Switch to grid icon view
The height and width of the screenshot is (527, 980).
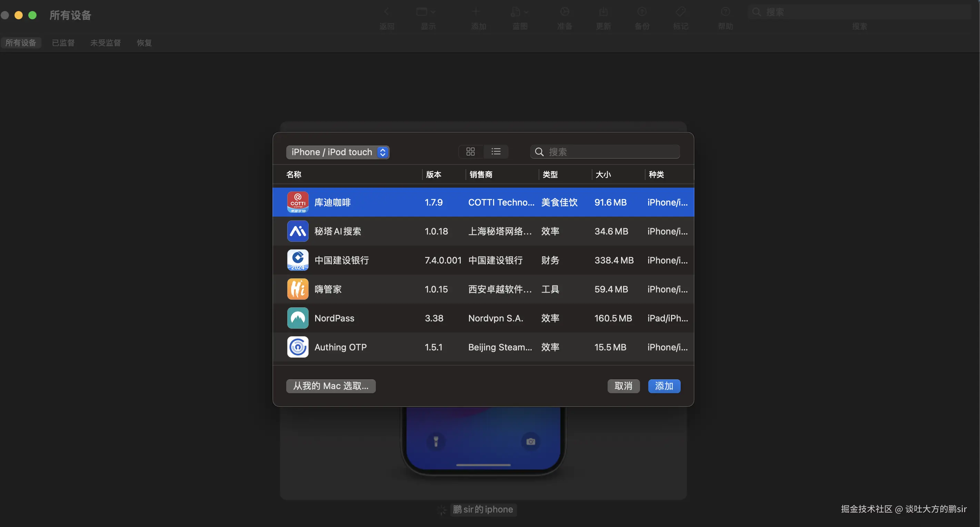(x=470, y=151)
